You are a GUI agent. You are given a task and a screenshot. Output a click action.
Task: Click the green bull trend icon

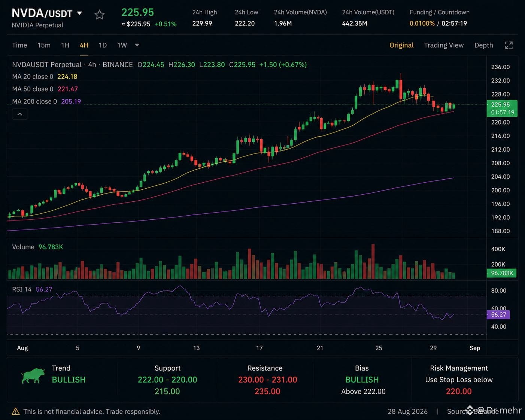pyautogui.click(x=33, y=376)
